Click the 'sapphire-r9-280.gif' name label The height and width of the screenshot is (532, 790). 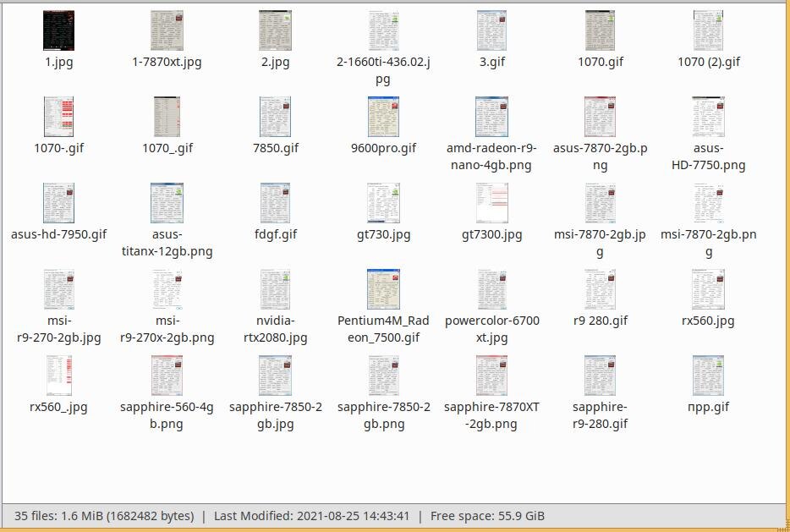pos(600,415)
